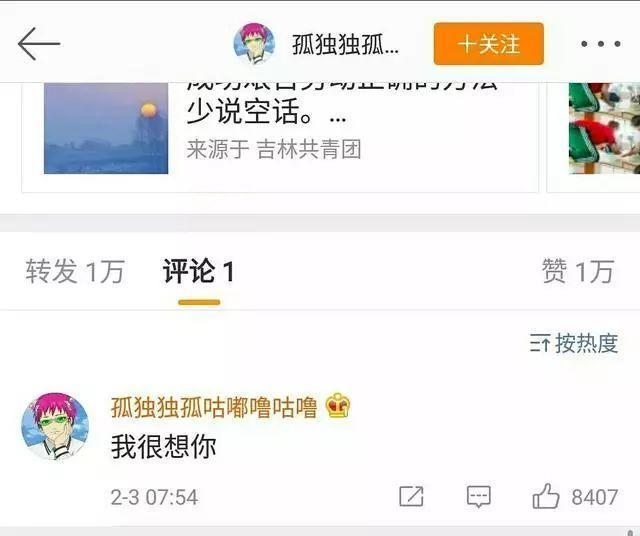Open the partially visible card at right
Image resolution: width=640 pixels, height=536 pixels.
pos(604,128)
